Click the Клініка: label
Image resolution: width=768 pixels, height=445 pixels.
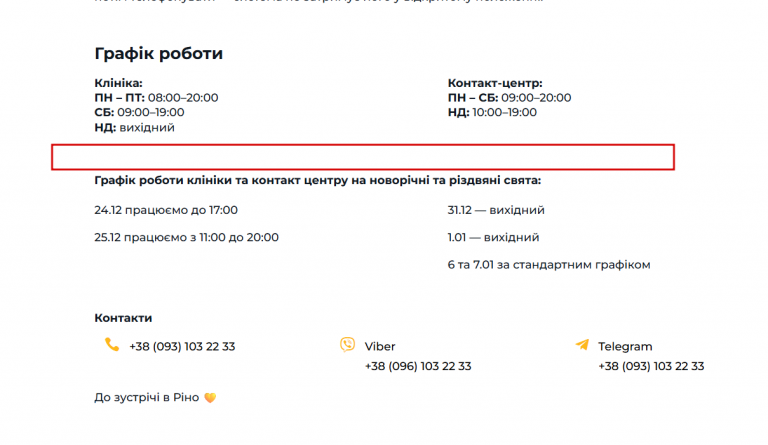tap(119, 83)
